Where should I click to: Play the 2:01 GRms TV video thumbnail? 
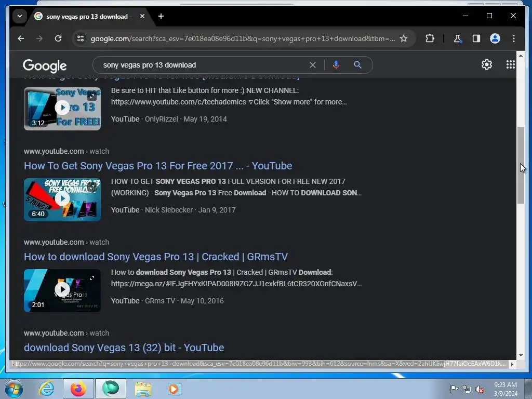[62, 290]
